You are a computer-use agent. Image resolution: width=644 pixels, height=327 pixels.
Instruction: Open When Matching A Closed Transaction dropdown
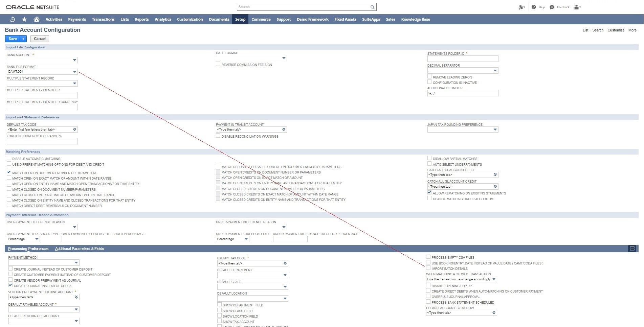click(x=494, y=279)
